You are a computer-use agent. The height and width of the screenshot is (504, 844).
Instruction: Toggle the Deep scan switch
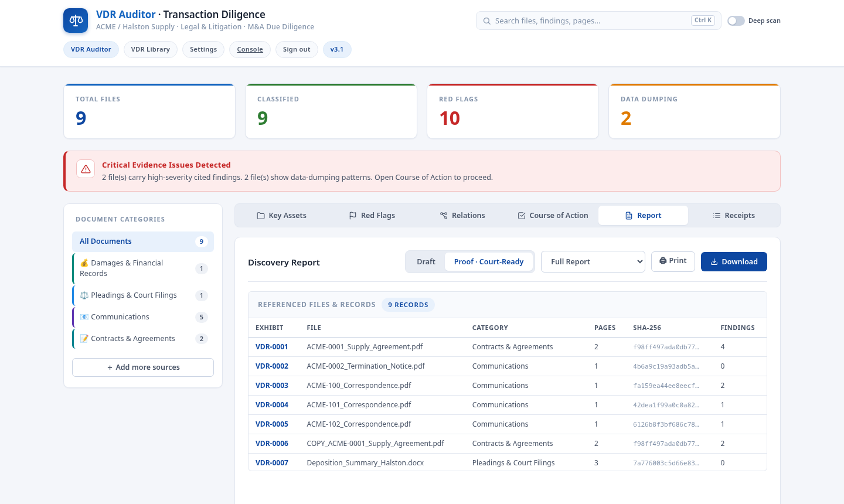(736, 21)
